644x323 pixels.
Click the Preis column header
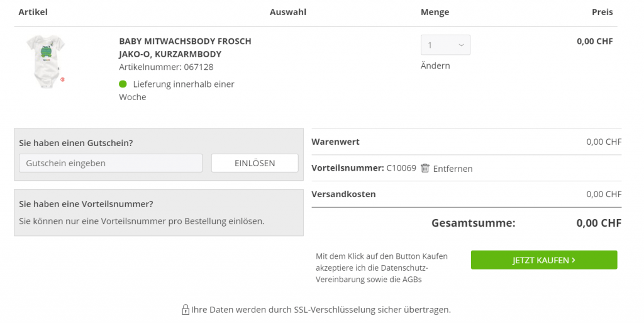602,12
